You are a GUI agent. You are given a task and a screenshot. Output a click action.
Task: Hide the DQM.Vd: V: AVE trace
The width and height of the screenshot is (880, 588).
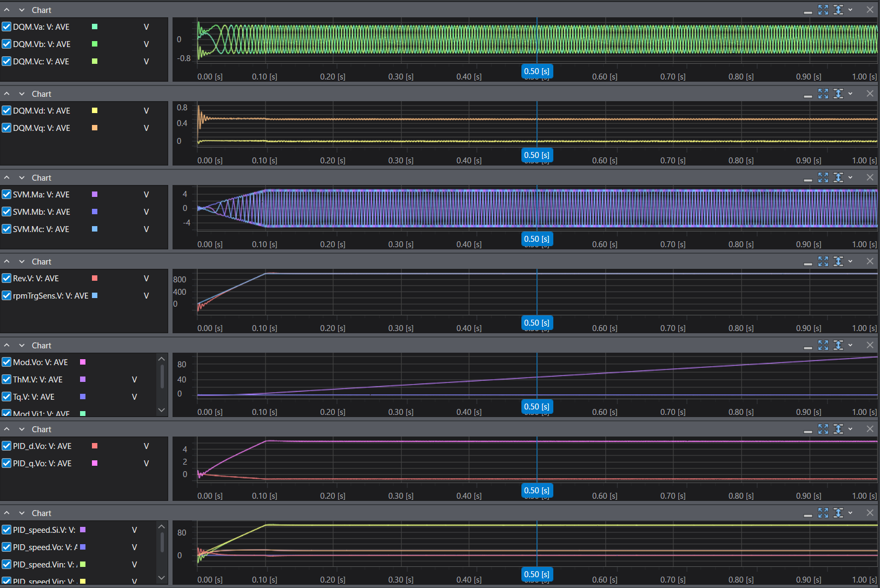point(6,110)
